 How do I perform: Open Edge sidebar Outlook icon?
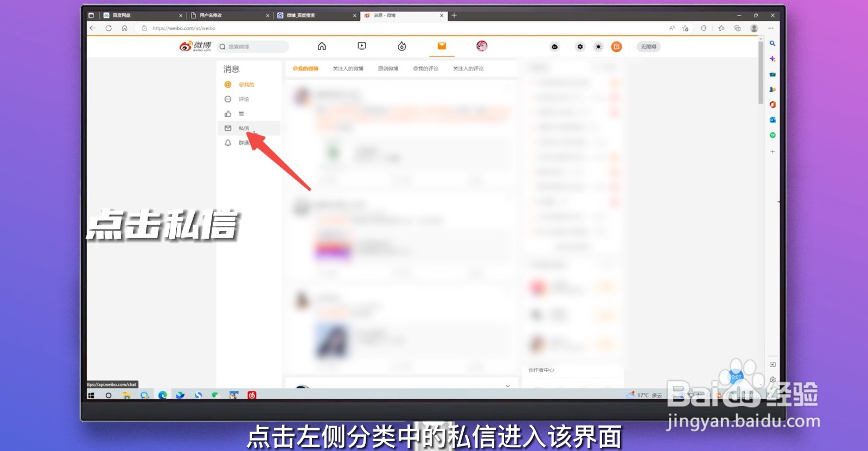[x=773, y=120]
